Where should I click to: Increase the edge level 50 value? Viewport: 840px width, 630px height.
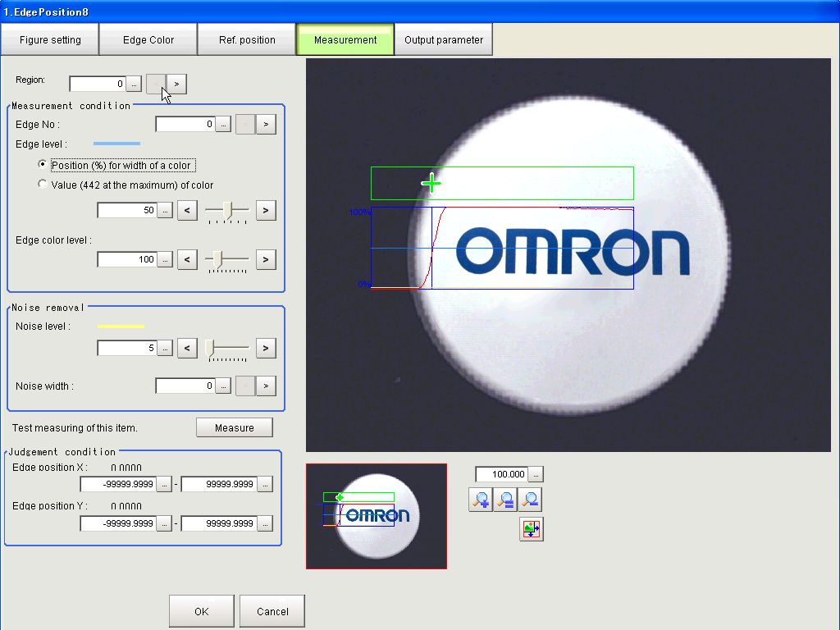(x=266, y=211)
